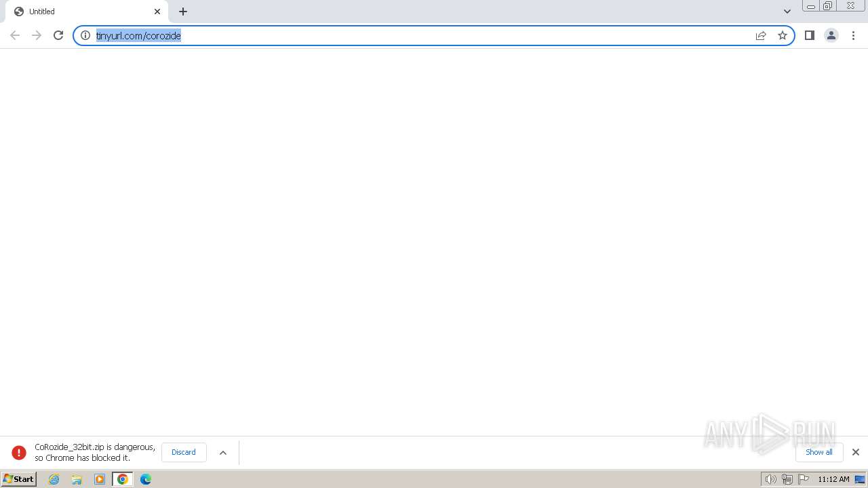Open the tab search dropdown arrow
Viewport: 868px width, 488px height.
click(787, 12)
